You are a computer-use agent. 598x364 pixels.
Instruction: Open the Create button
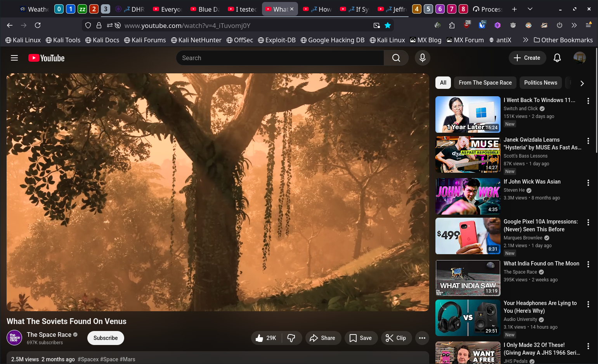coord(527,58)
